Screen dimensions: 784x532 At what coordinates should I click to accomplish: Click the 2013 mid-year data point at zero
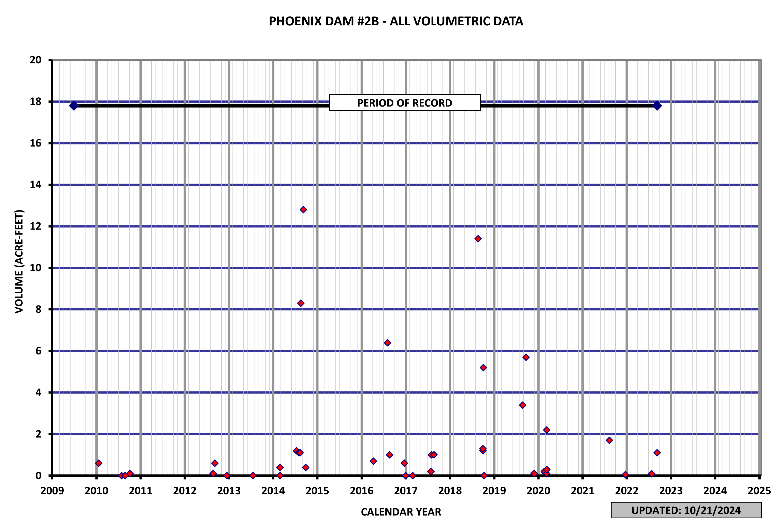(x=253, y=475)
